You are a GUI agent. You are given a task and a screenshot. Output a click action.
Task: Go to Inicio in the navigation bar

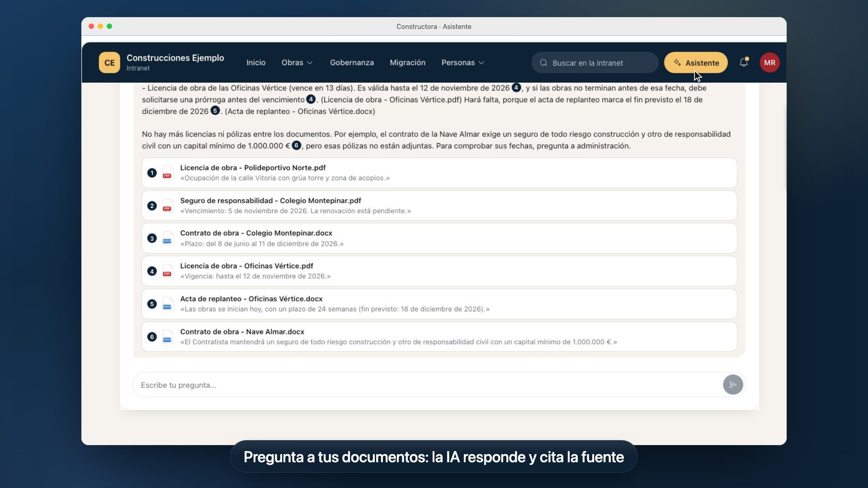pos(256,62)
